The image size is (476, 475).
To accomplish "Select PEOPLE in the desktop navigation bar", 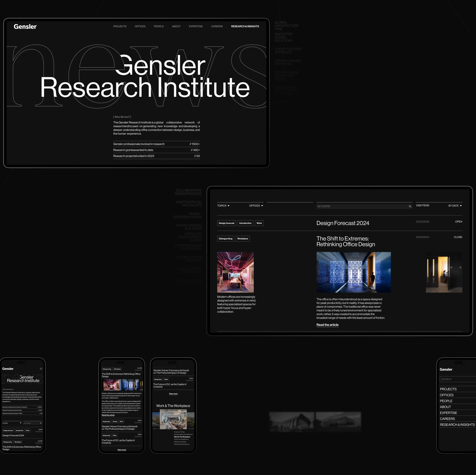I will pos(159,26).
